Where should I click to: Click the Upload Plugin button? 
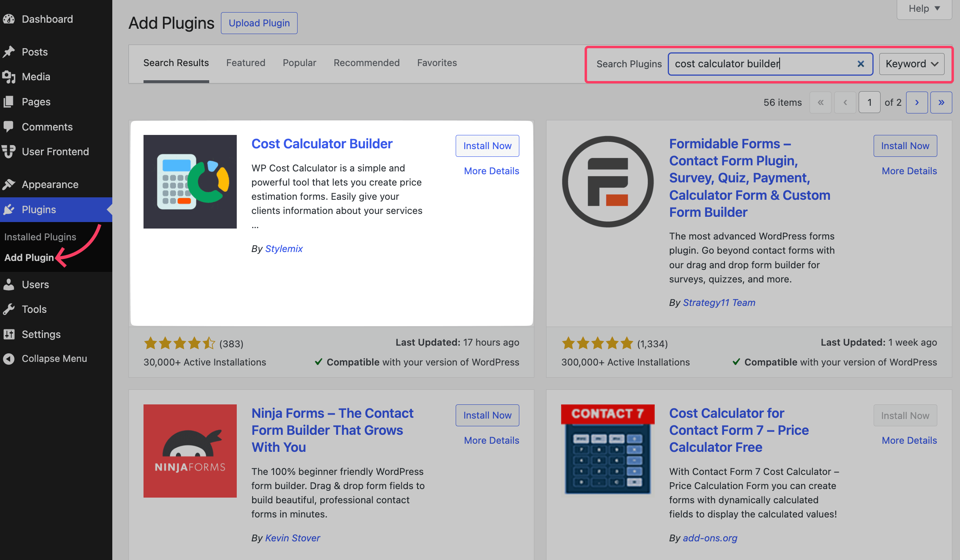259,23
